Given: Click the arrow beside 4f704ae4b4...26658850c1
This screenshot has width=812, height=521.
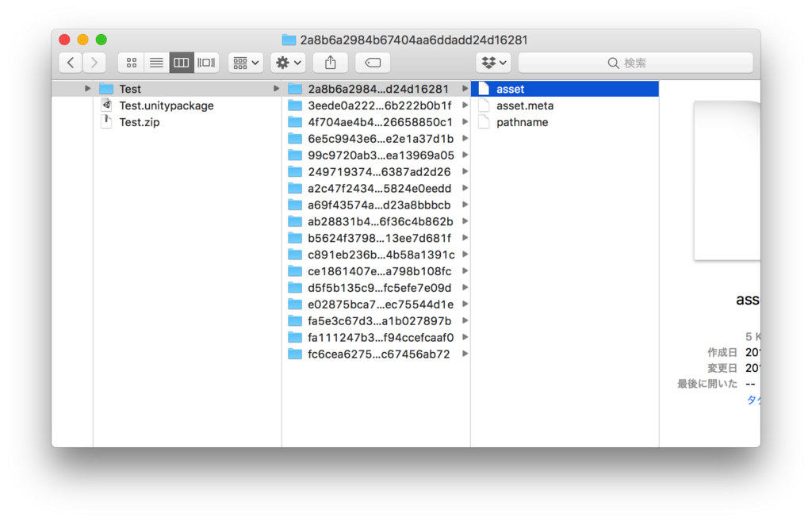Looking at the screenshot, I should (x=465, y=122).
